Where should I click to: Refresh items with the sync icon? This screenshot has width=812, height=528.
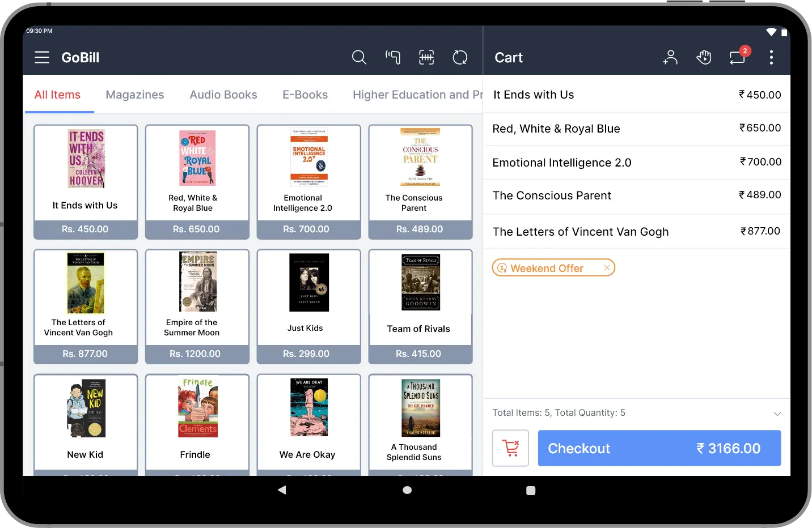pos(460,57)
